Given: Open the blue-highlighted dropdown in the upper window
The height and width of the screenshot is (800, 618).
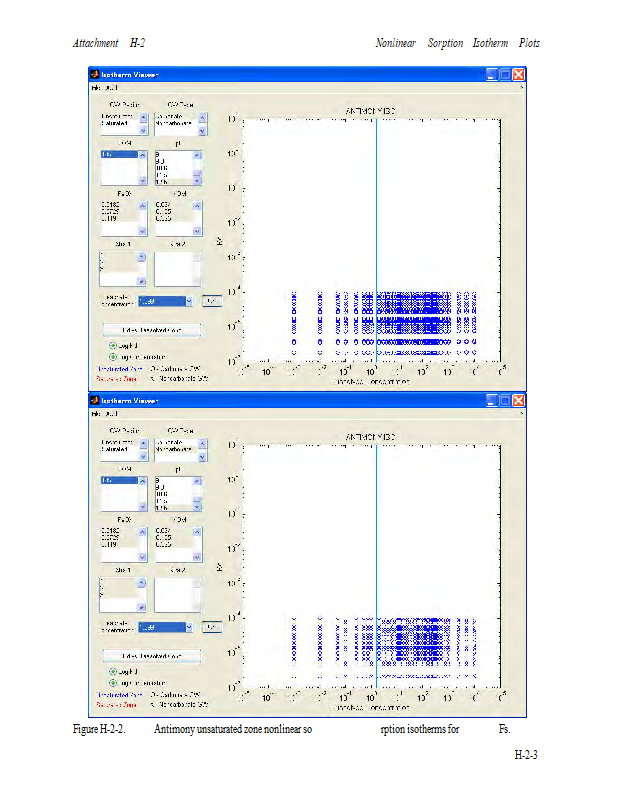Looking at the screenshot, I should (x=162, y=300).
